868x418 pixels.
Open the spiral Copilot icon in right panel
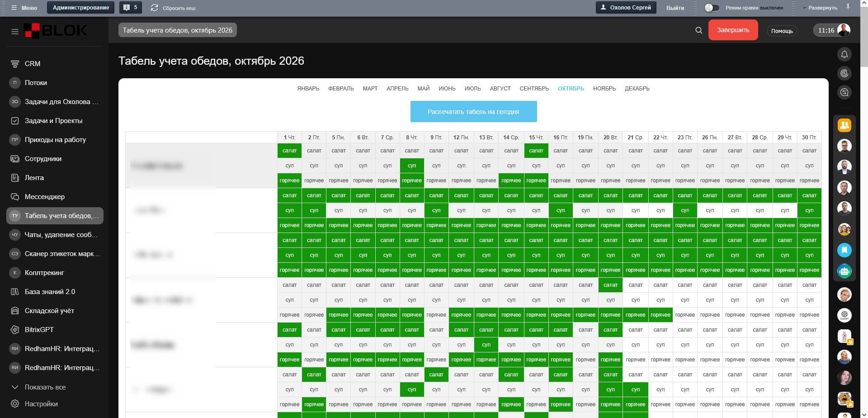point(844,73)
